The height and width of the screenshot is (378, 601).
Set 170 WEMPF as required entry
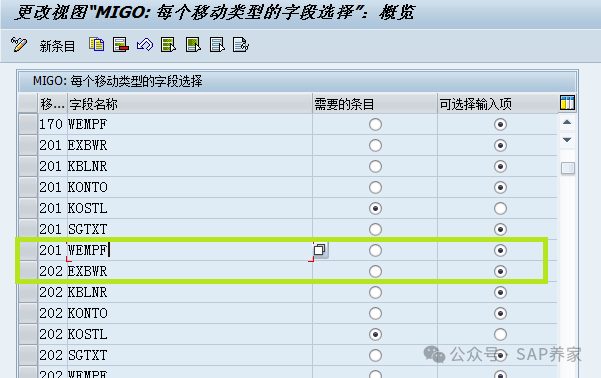coord(375,124)
